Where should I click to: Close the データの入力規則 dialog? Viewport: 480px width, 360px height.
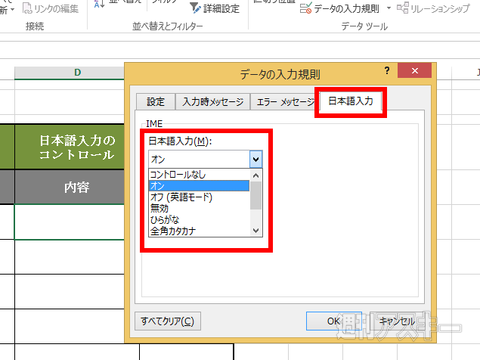coord(415,71)
